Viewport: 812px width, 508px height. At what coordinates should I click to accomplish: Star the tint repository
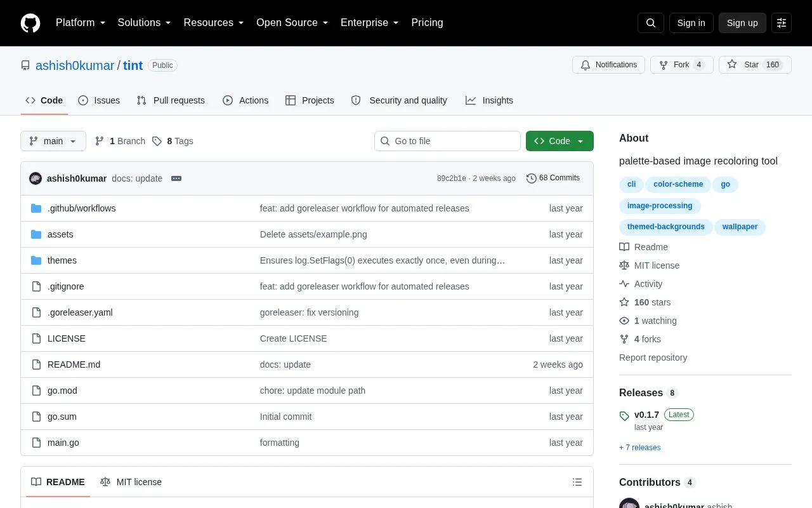(755, 65)
